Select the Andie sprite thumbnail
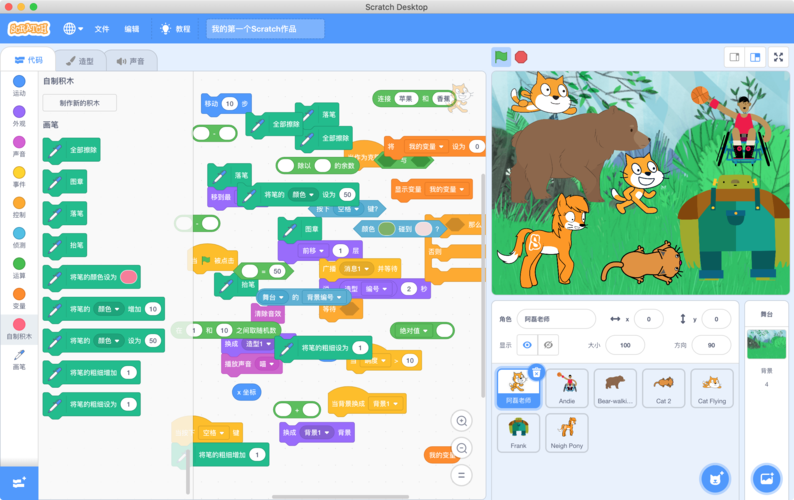This screenshot has width=794, height=500. [567, 388]
